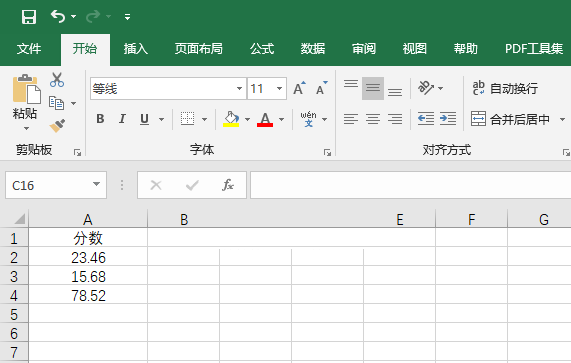Toggle underline formatting

(145, 119)
